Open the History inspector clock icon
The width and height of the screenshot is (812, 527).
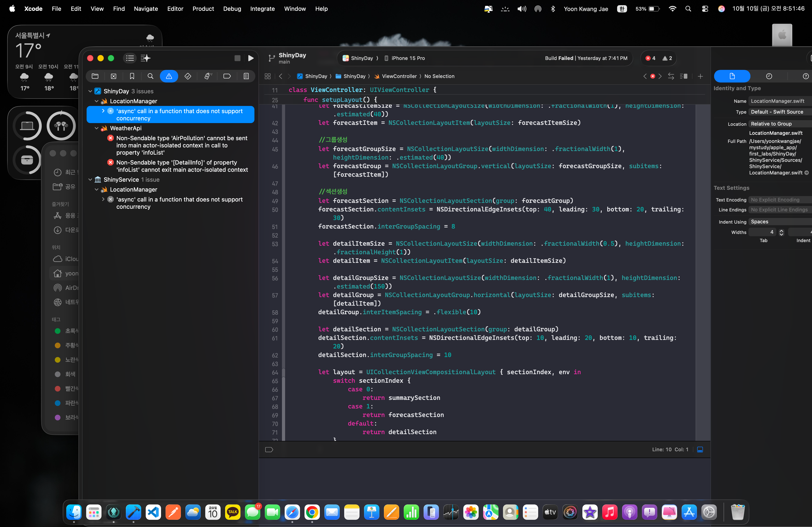(x=769, y=76)
